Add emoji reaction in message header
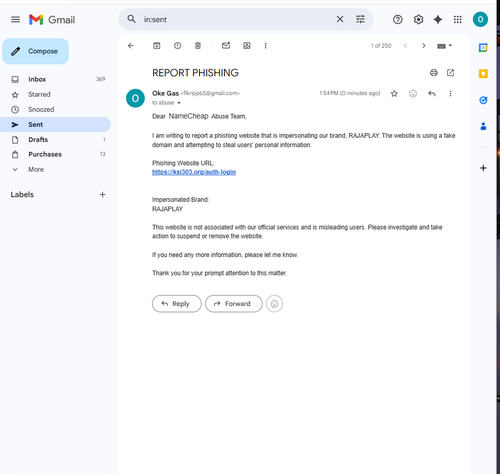The image size is (500, 474). tap(413, 94)
